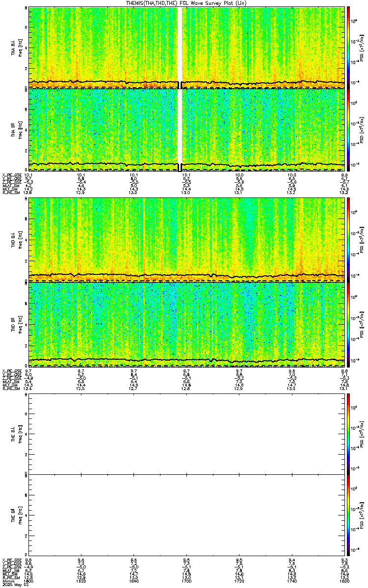This screenshot has height=588, width=368.
Task: Click the 1620 time tick label
Action: pyautogui.click(x=81, y=582)
